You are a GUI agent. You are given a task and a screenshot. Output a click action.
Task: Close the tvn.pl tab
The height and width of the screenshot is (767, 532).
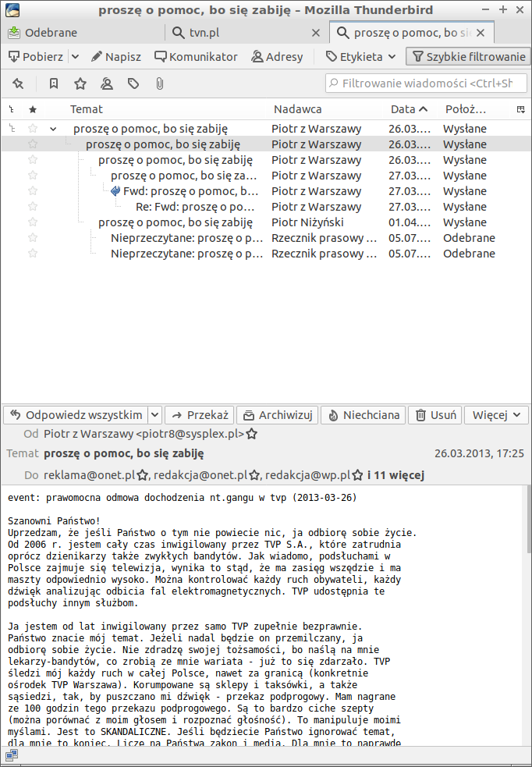316,33
